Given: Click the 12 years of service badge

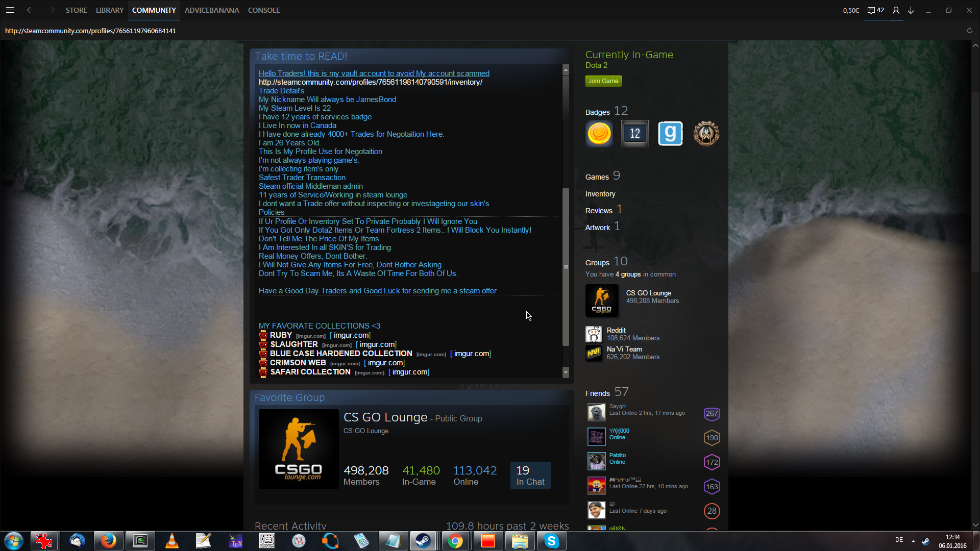Looking at the screenshot, I should [x=634, y=134].
